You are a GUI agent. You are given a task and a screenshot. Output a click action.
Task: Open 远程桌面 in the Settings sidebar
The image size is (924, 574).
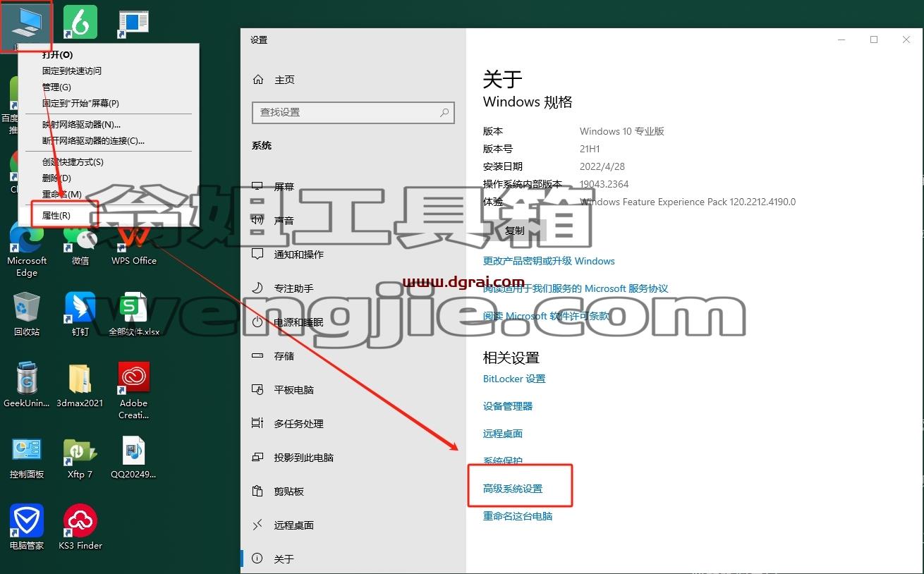point(353,525)
